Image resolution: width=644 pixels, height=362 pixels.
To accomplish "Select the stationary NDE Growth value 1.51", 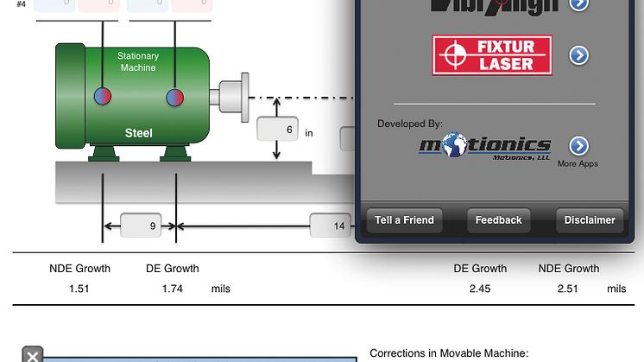I will (79, 289).
